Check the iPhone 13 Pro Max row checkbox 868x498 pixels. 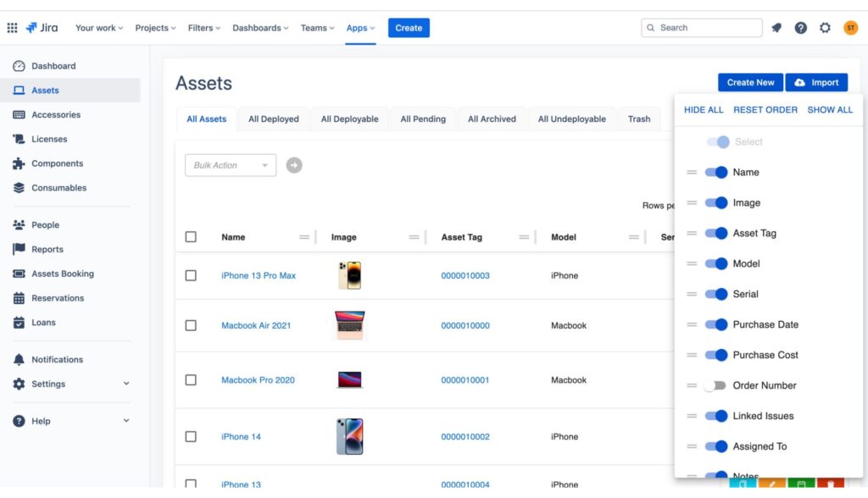(191, 275)
